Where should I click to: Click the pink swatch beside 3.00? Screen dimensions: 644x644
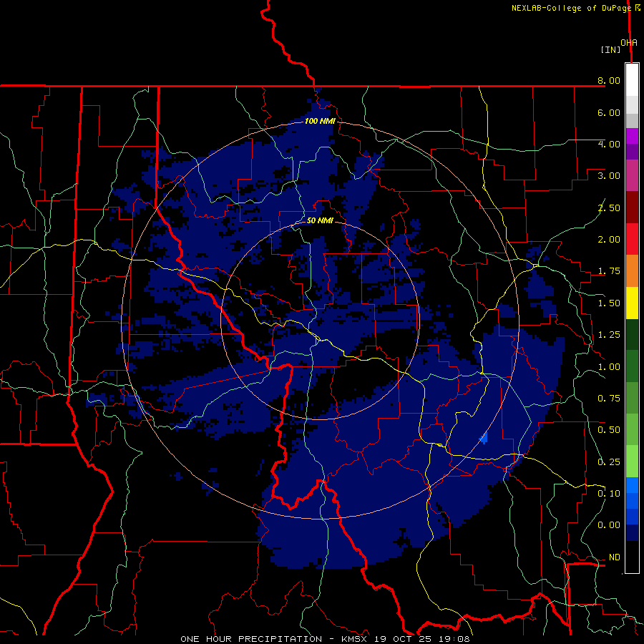tap(632, 175)
